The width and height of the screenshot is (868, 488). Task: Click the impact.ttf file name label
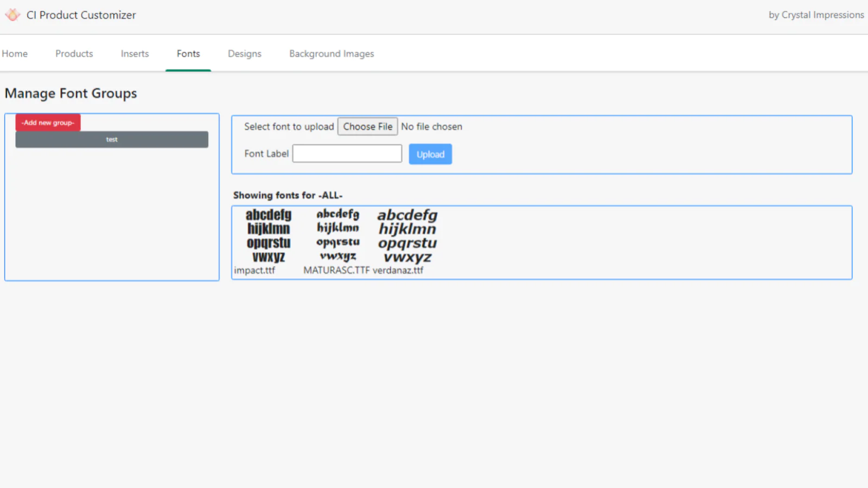254,270
